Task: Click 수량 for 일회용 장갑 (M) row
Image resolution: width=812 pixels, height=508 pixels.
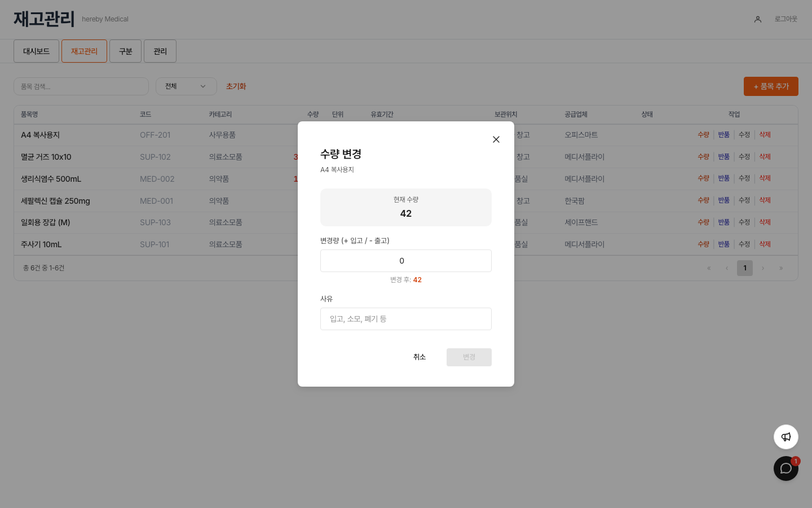Action: pyautogui.click(x=703, y=222)
